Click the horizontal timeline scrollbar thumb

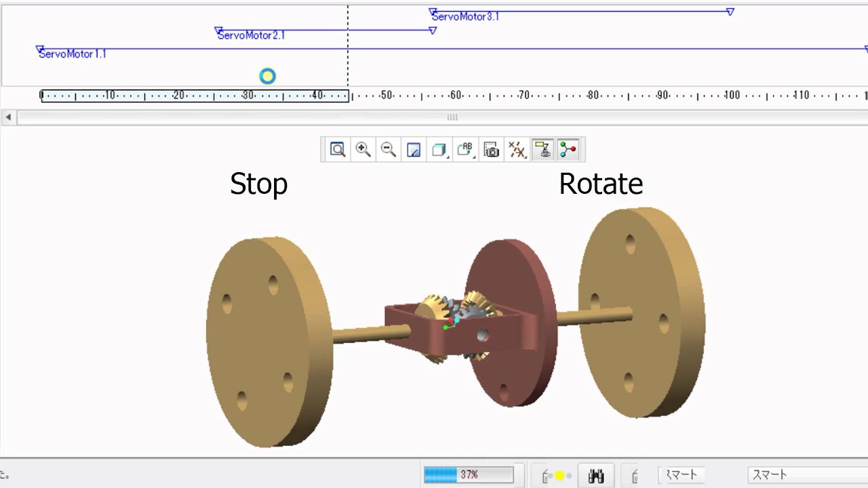tap(452, 117)
